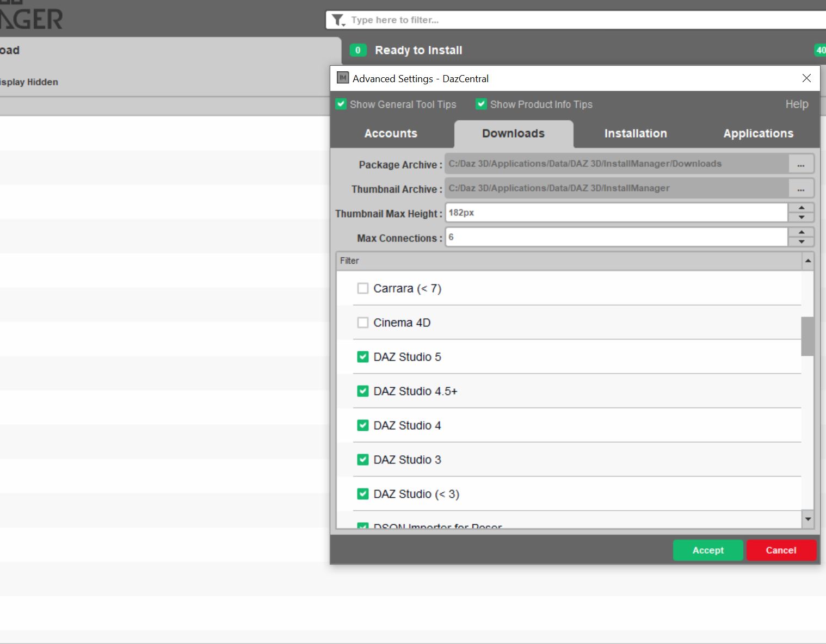The height and width of the screenshot is (644, 826).
Task: Toggle Show Product Info Tips checkbox
Action: coord(481,104)
